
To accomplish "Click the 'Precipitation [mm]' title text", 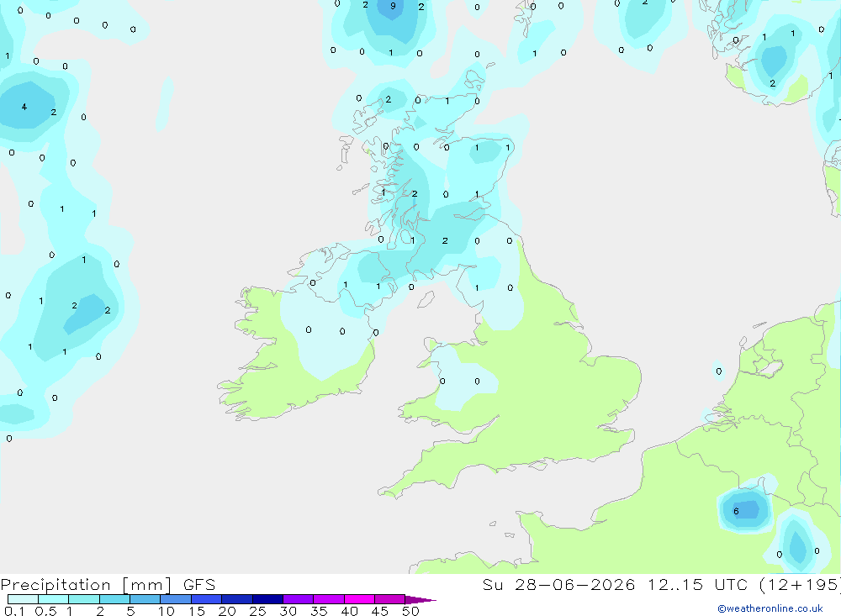I will pyautogui.click(x=86, y=585).
